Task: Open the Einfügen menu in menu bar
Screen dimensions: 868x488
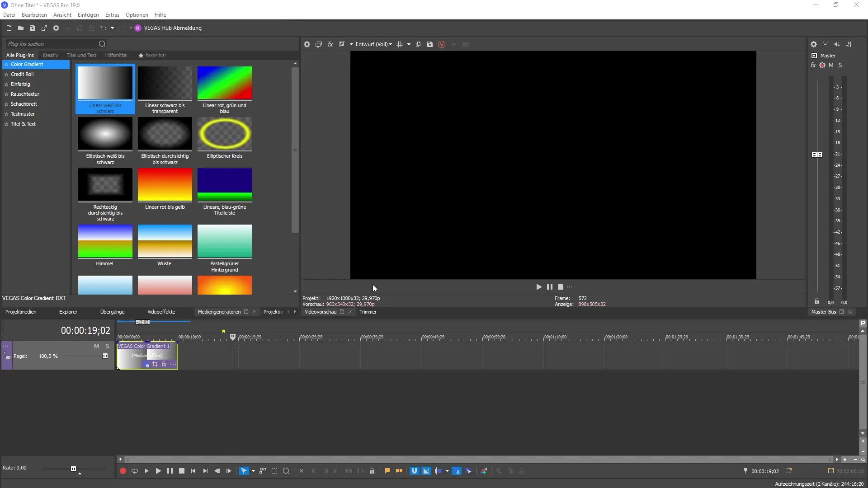Action: 88,15
